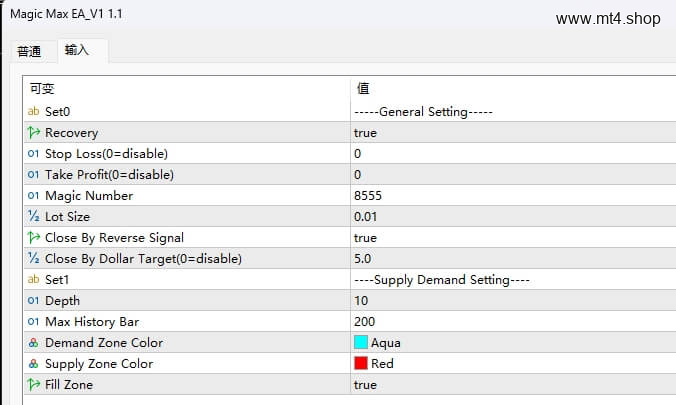Image resolution: width=676 pixels, height=405 pixels.
Task: Select the Lot Size label
Action: point(67,217)
